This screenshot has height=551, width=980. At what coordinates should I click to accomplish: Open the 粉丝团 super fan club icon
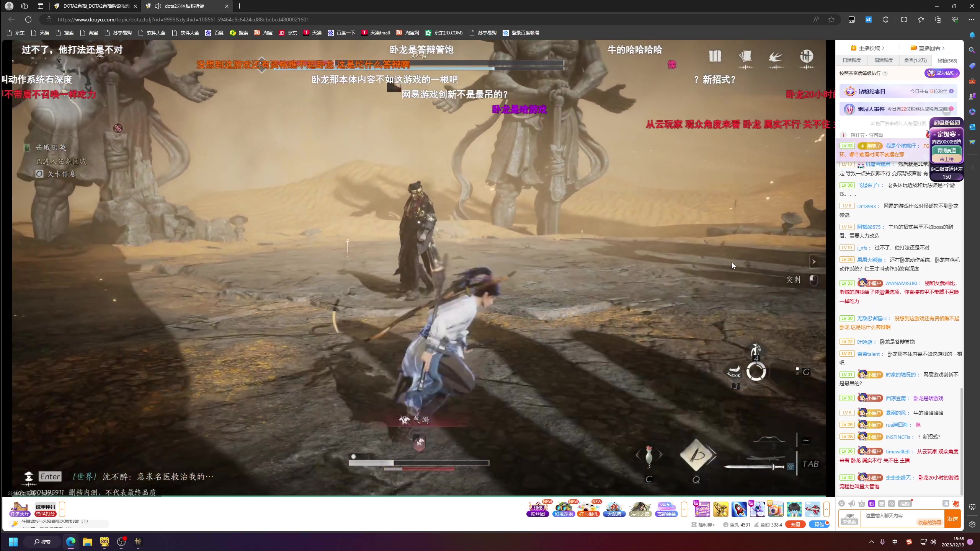(x=537, y=509)
